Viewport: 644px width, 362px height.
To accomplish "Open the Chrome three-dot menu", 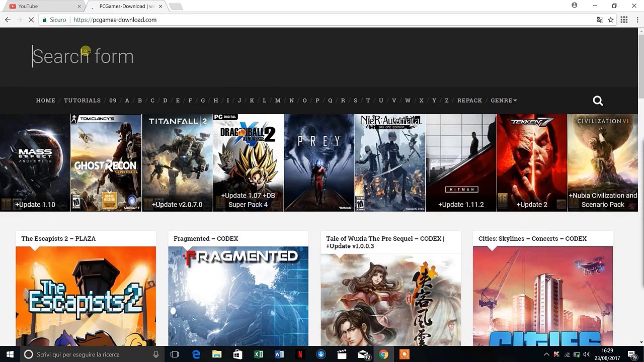I will (636, 20).
